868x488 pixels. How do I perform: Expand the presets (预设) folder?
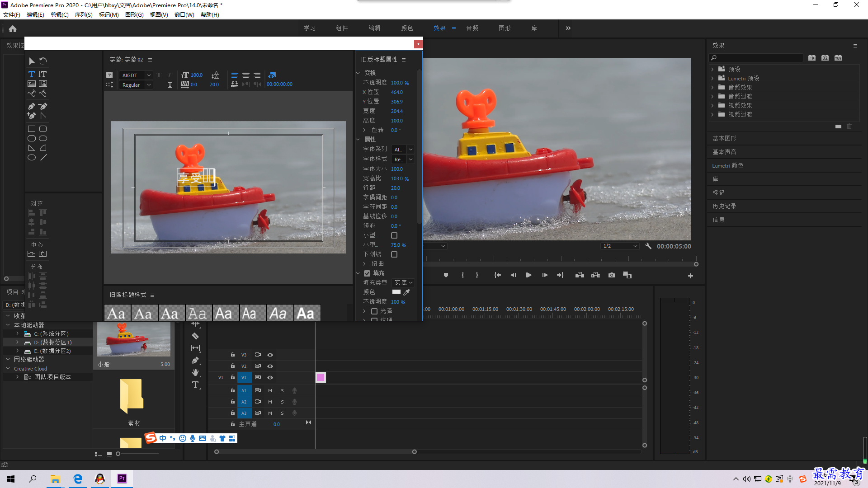[712, 69]
